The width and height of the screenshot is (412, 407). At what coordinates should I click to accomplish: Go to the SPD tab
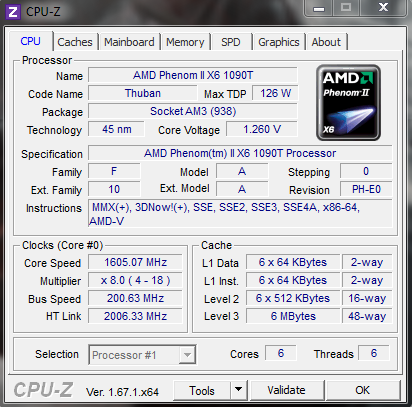pos(231,42)
